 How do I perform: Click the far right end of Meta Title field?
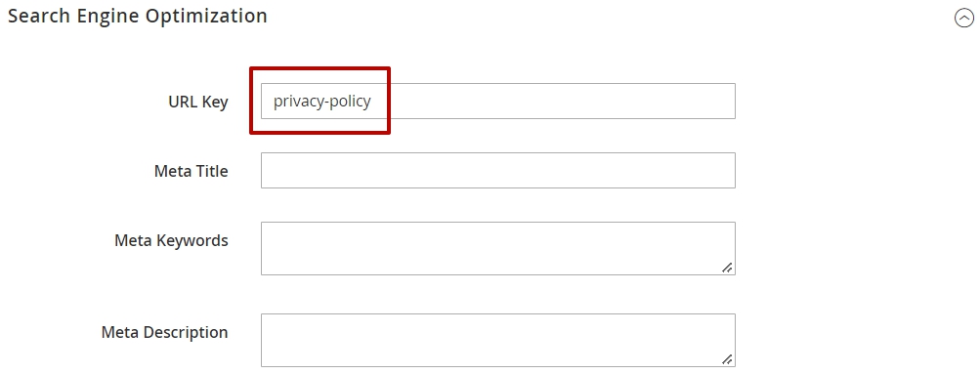click(x=725, y=171)
